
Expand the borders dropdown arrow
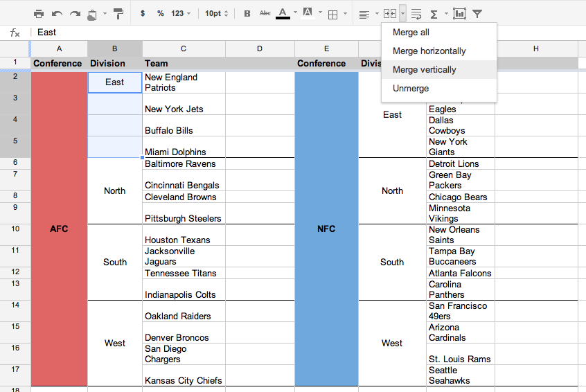pyautogui.click(x=346, y=14)
